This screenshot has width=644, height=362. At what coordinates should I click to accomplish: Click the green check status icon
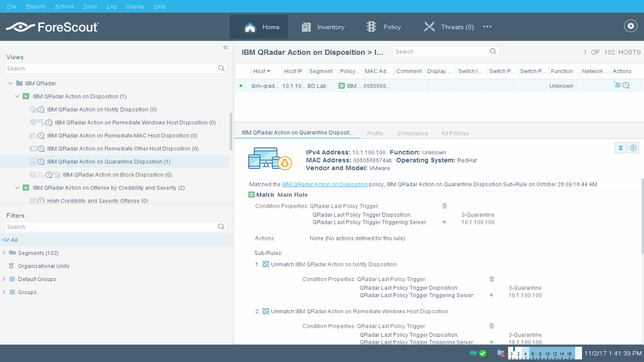(483, 353)
